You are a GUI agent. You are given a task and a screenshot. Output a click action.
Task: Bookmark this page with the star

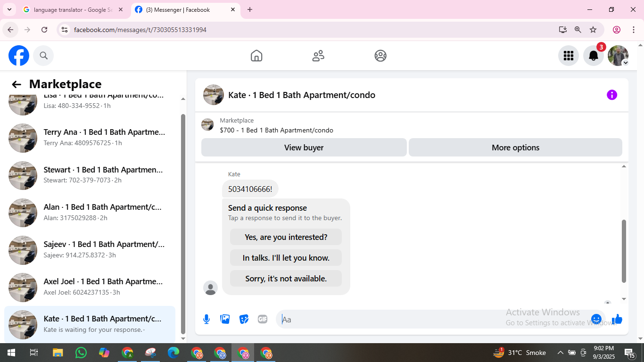(593, 30)
